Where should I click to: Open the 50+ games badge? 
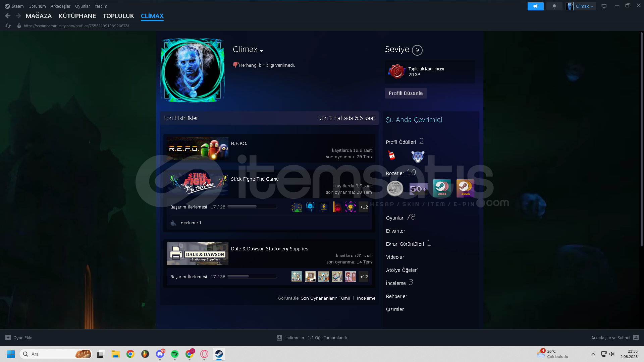click(418, 188)
